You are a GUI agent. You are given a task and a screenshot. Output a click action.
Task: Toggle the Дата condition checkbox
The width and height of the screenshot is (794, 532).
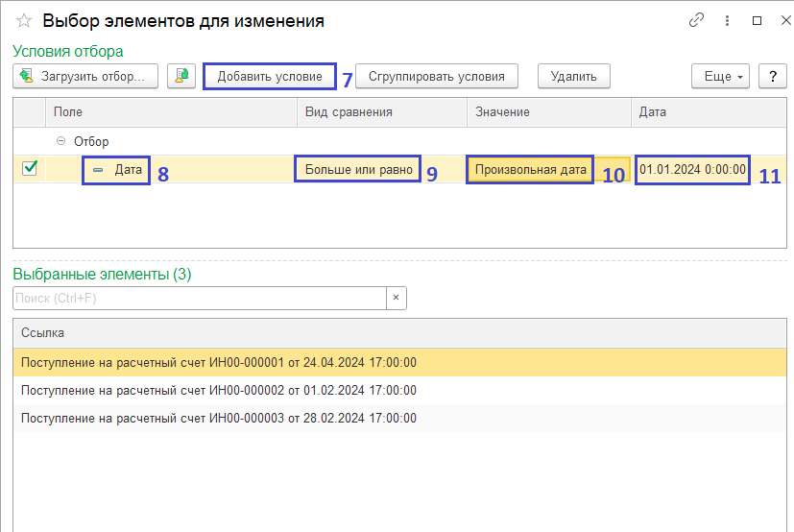coord(30,169)
